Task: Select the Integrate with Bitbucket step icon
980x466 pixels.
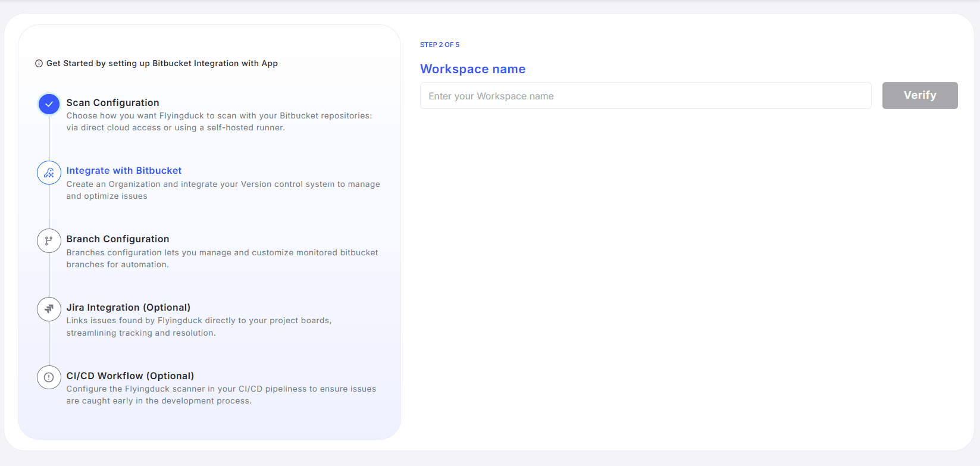Action: [49, 173]
